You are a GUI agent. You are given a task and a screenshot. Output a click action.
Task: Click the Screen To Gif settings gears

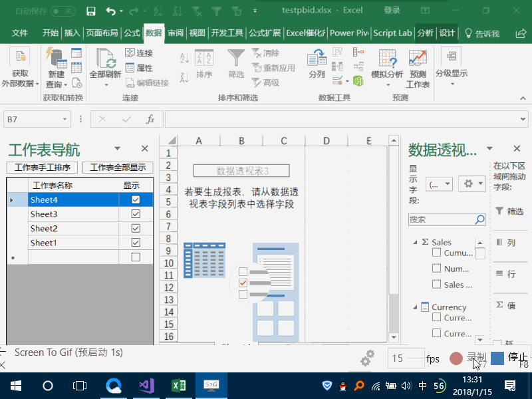(x=367, y=358)
